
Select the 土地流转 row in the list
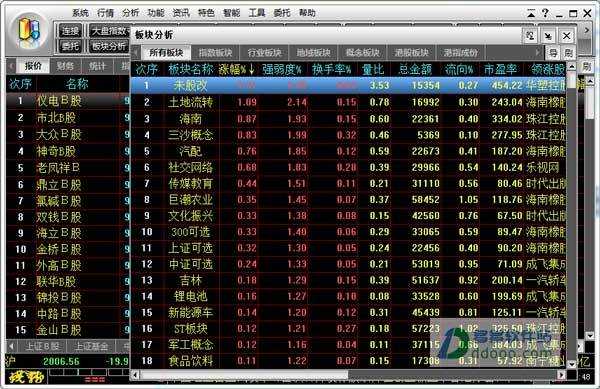[348, 102]
